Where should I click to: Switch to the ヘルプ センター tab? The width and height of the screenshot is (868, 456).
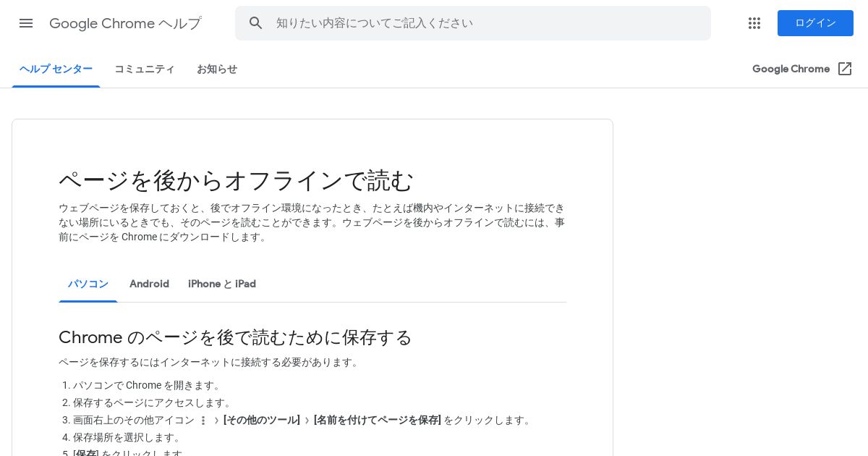pos(56,69)
